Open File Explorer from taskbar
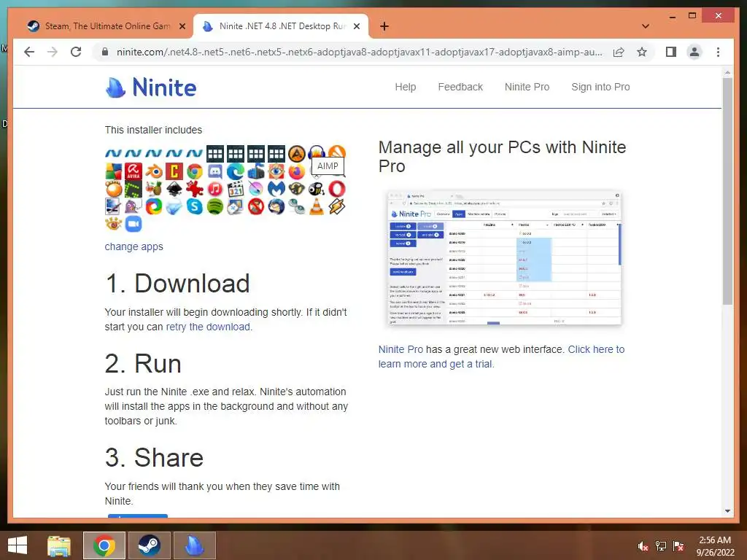This screenshot has height=560, width=747. point(59,545)
